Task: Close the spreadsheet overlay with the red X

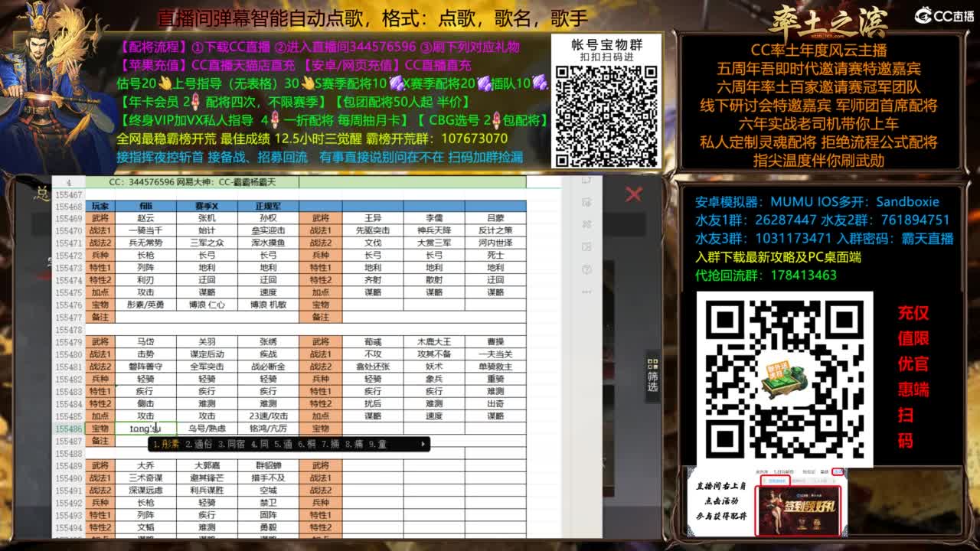Action: click(x=634, y=195)
